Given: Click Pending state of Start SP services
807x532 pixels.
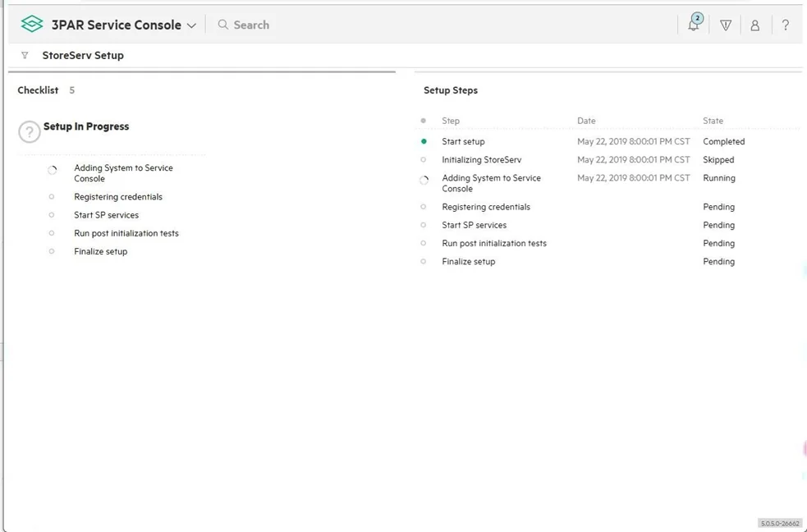Looking at the screenshot, I should pos(718,225).
